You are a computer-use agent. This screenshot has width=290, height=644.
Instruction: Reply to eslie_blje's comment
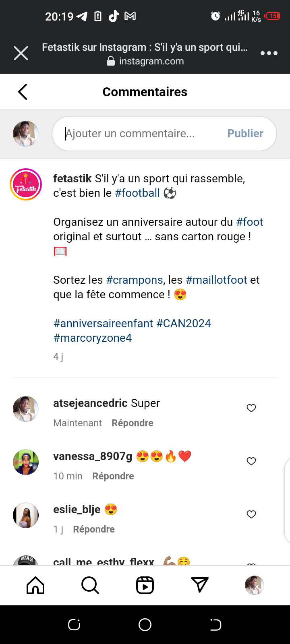[93, 529]
